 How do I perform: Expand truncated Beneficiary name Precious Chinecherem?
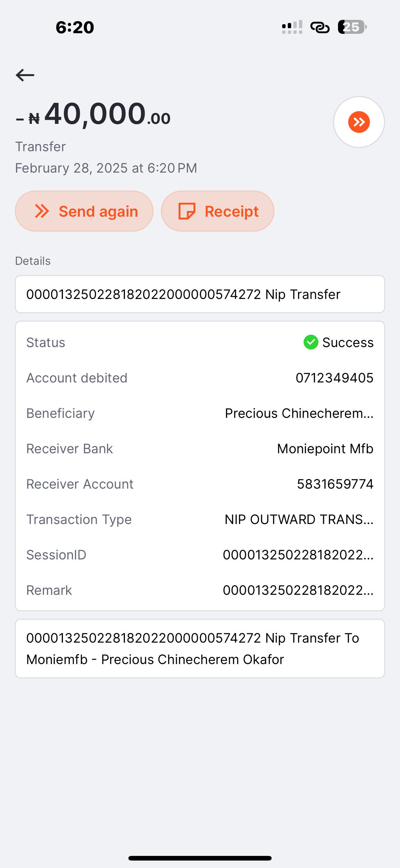click(299, 414)
